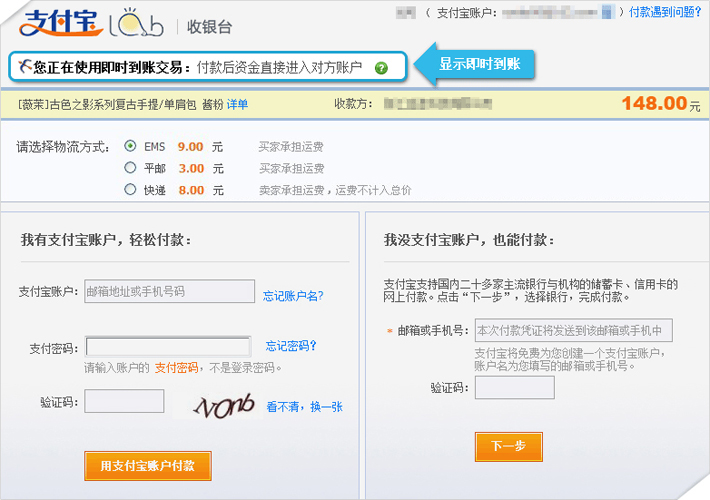Focus the 支付宝账户 input field
The height and width of the screenshot is (500, 710).
coord(169,291)
